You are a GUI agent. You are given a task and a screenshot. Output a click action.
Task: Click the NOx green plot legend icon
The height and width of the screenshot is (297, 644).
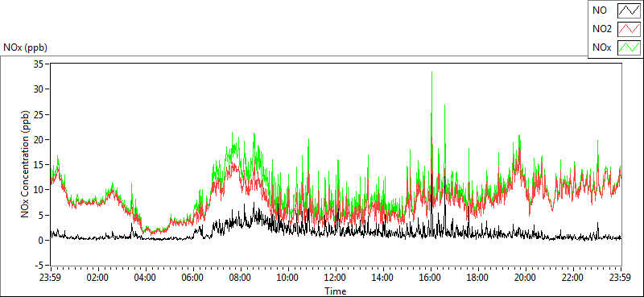click(x=629, y=47)
